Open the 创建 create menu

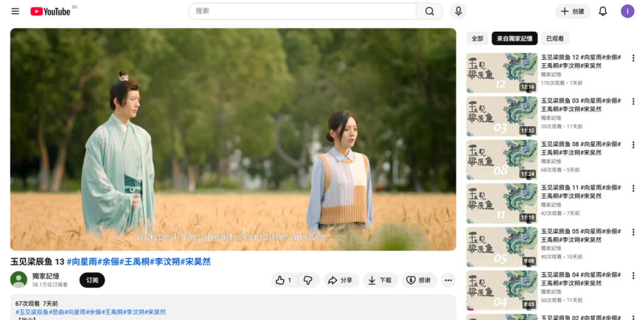pyautogui.click(x=572, y=11)
